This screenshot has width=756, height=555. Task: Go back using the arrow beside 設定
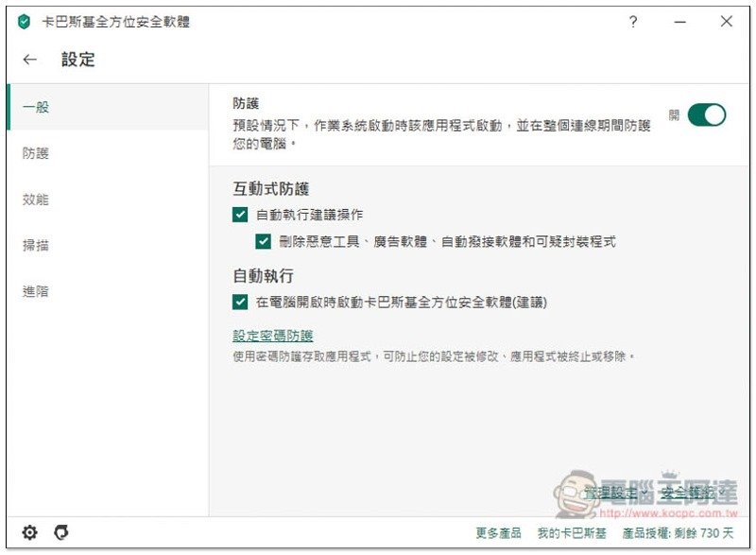pos(30,60)
